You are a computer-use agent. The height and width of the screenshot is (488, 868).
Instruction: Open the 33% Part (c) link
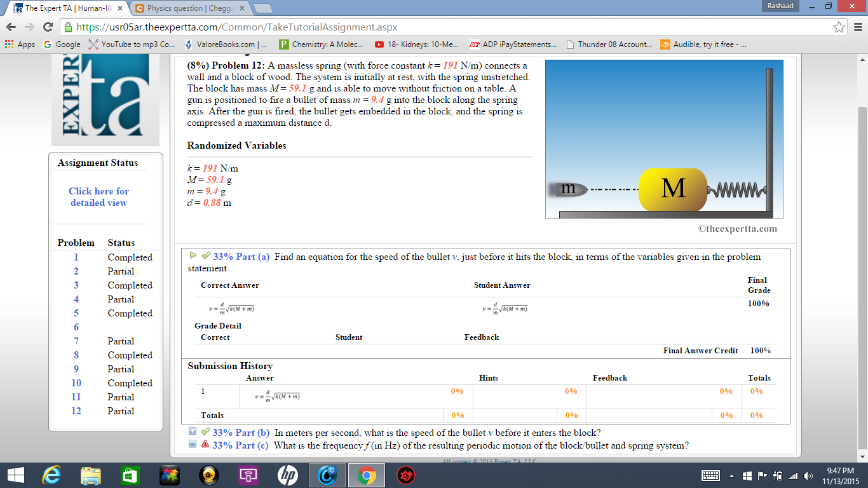[x=241, y=445]
